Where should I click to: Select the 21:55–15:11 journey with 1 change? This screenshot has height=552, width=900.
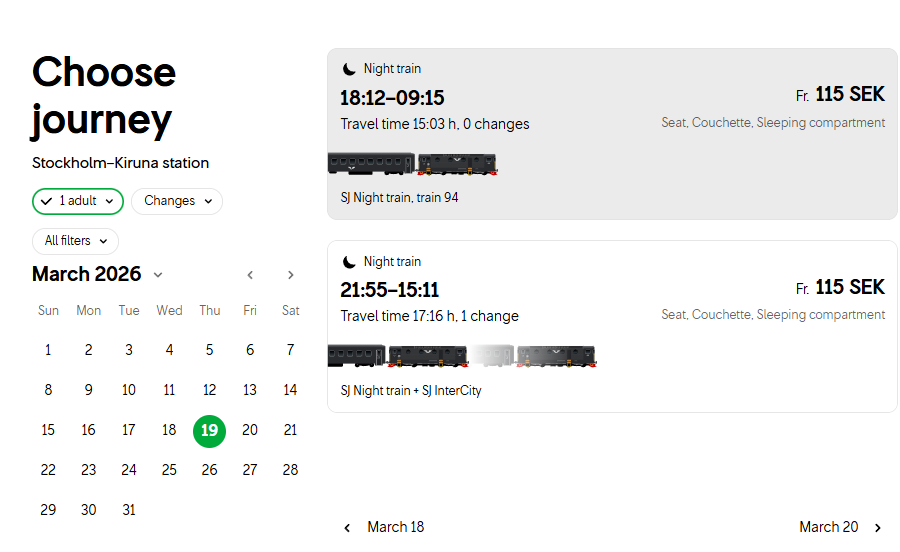[x=612, y=326]
